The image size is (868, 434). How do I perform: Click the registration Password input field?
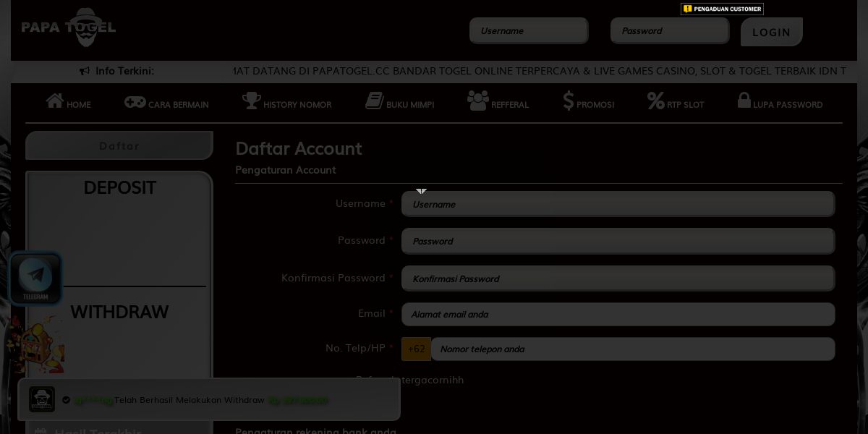(618, 241)
